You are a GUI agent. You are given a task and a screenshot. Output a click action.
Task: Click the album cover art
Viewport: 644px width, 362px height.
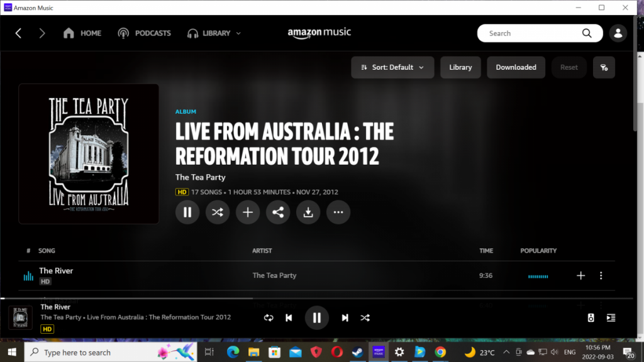[89, 154]
